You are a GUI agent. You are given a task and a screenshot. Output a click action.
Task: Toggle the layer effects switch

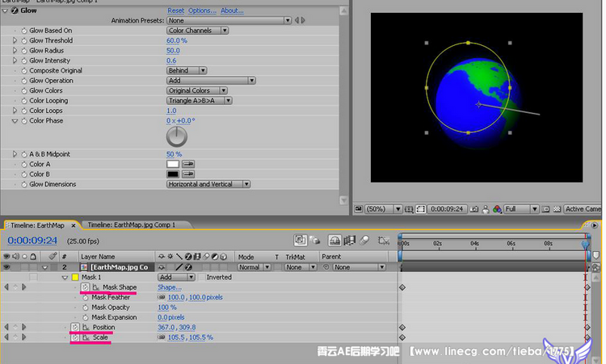click(x=188, y=267)
